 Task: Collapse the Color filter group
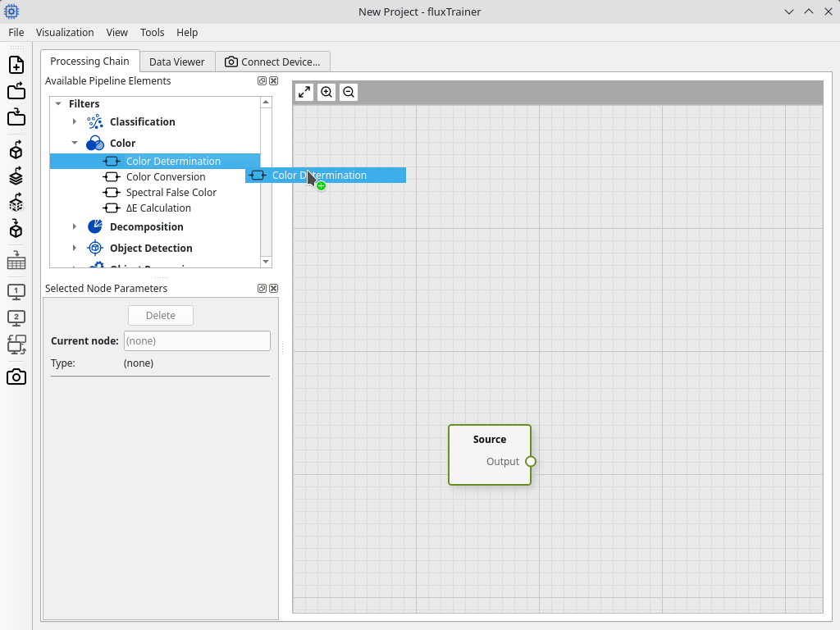75,143
